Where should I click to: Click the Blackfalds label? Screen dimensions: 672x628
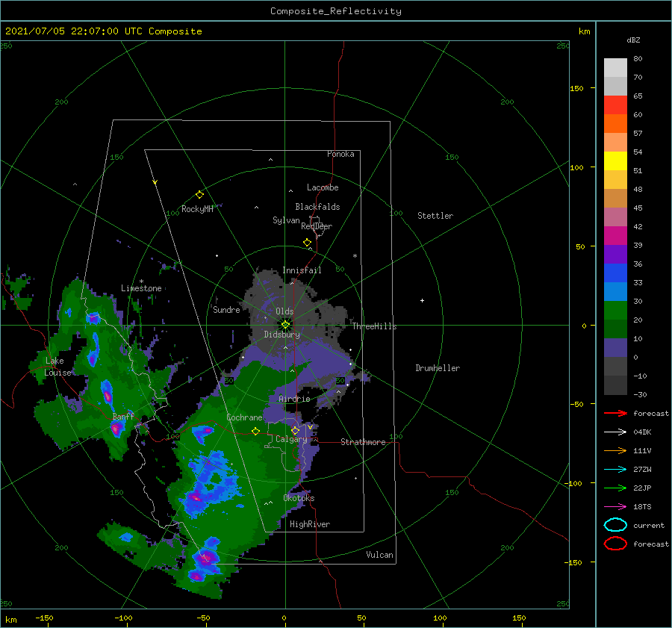(x=317, y=207)
